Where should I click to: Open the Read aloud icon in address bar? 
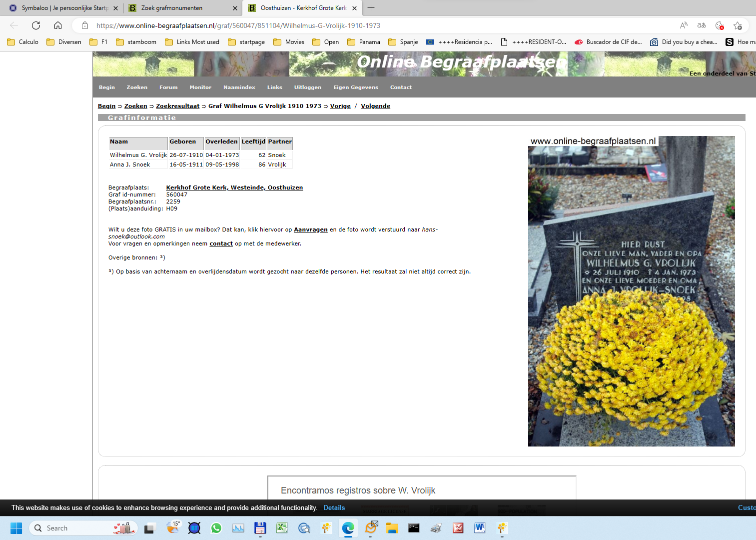click(x=684, y=25)
